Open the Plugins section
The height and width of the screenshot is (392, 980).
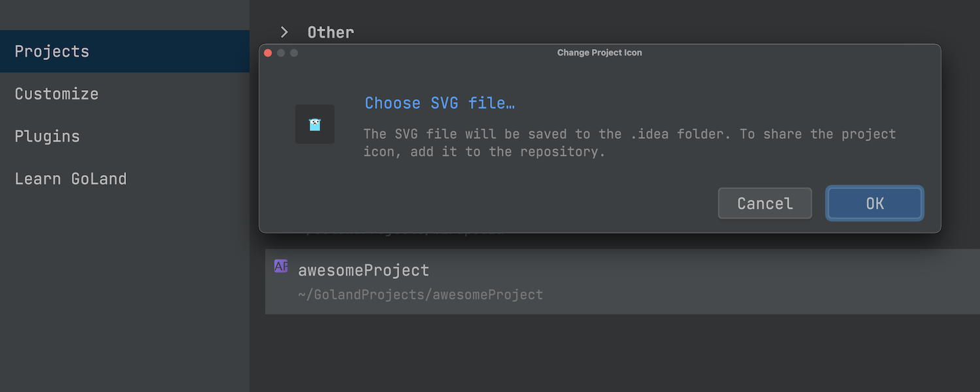point(47,137)
